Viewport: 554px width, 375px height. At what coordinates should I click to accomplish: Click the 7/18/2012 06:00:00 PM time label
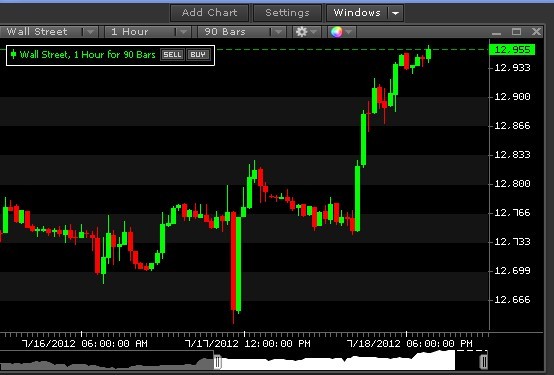[x=409, y=344]
